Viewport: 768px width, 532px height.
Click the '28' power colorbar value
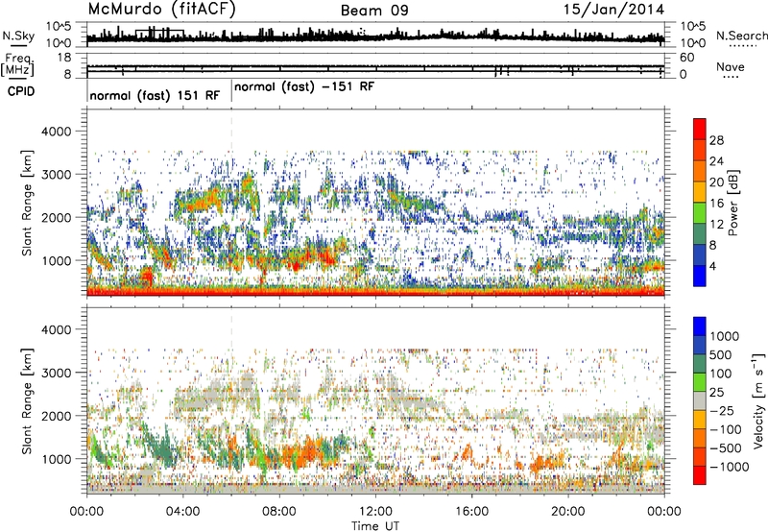pos(716,140)
